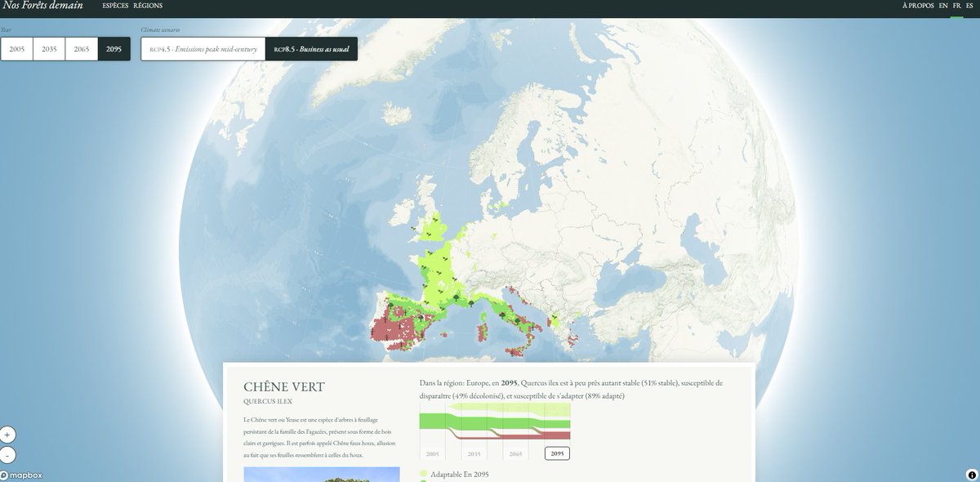This screenshot has width=980, height=482.
Task: Select year 2035 in Year selector
Action: (x=49, y=49)
